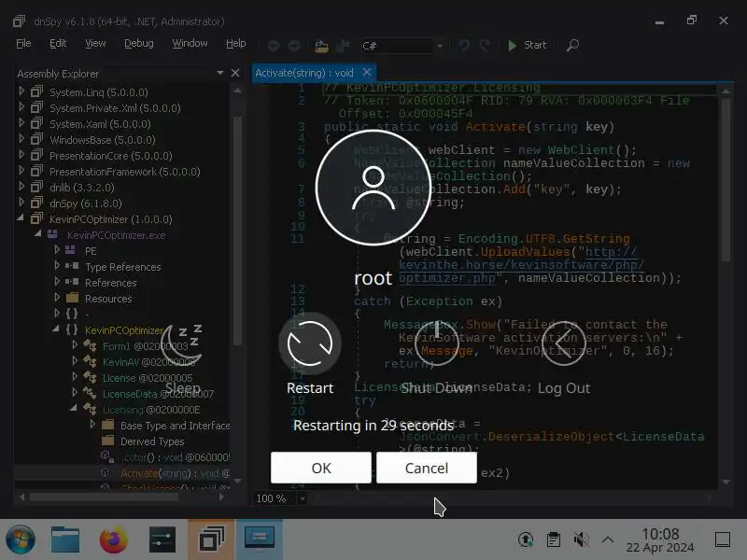Screen dimensions: 747x560
Task: Navigate backward in dnSpy toolbar
Action: (x=274, y=45)
